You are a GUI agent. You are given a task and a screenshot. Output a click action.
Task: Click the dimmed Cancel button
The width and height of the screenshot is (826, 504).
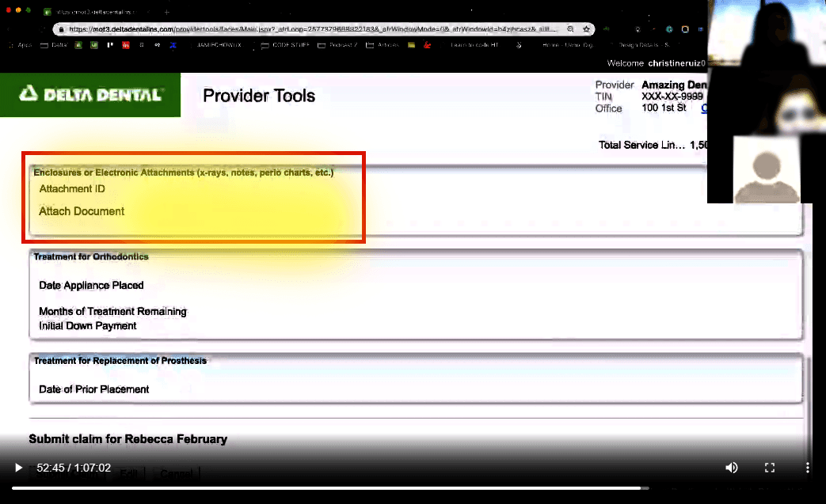pos(177,473)
